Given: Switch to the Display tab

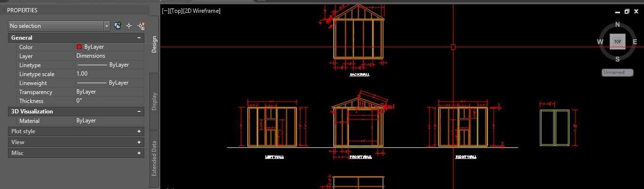Looking at the screenshot, I should pyautogui.click(x=154, y=101).
